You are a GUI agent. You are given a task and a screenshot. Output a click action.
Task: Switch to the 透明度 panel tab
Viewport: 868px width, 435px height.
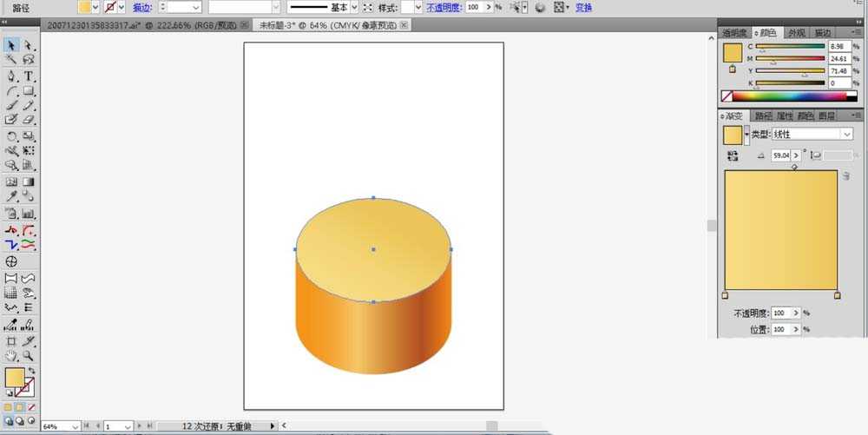(734, 33)
